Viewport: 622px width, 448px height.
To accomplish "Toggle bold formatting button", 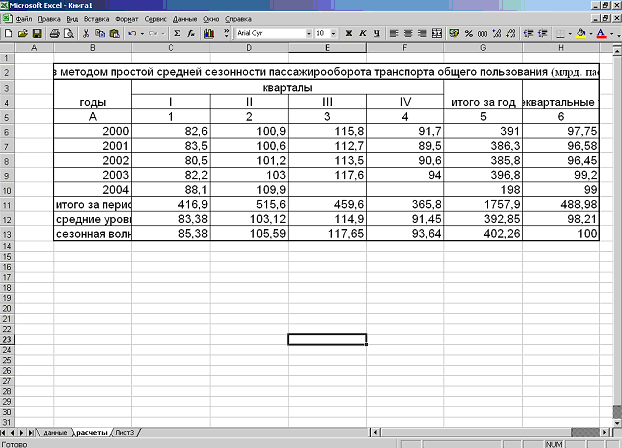I will point(349,33).
